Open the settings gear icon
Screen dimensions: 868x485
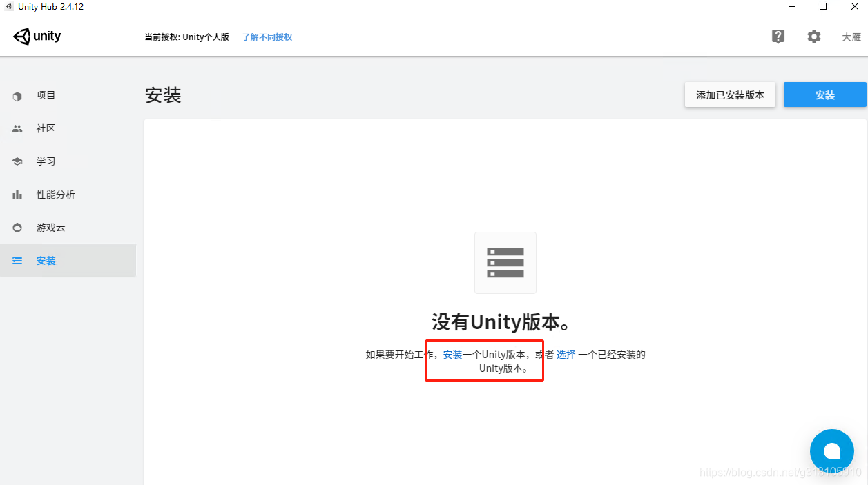tap(814, 37)
